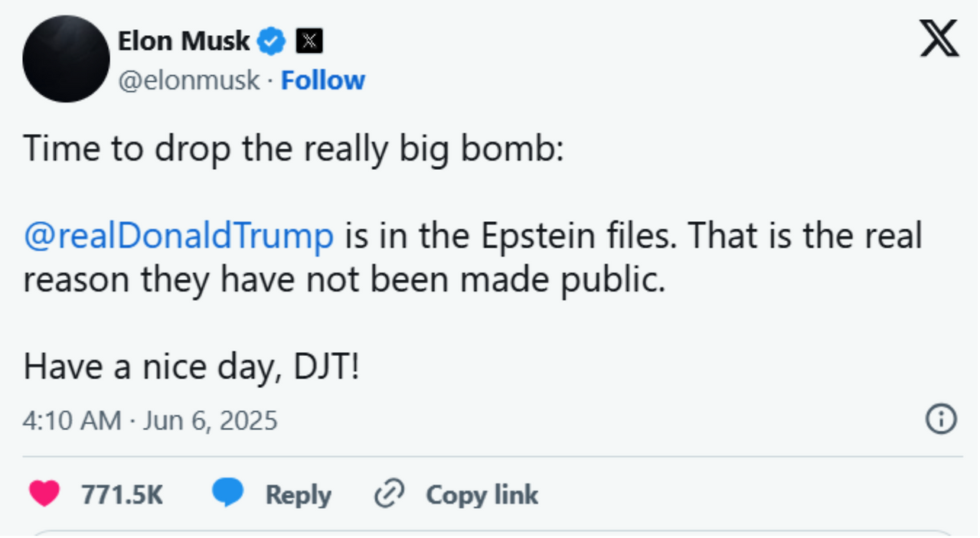Open the tweet info circle icon
Image resolution: width=980 pixels, height=538 pixels.
click(941, 419)
